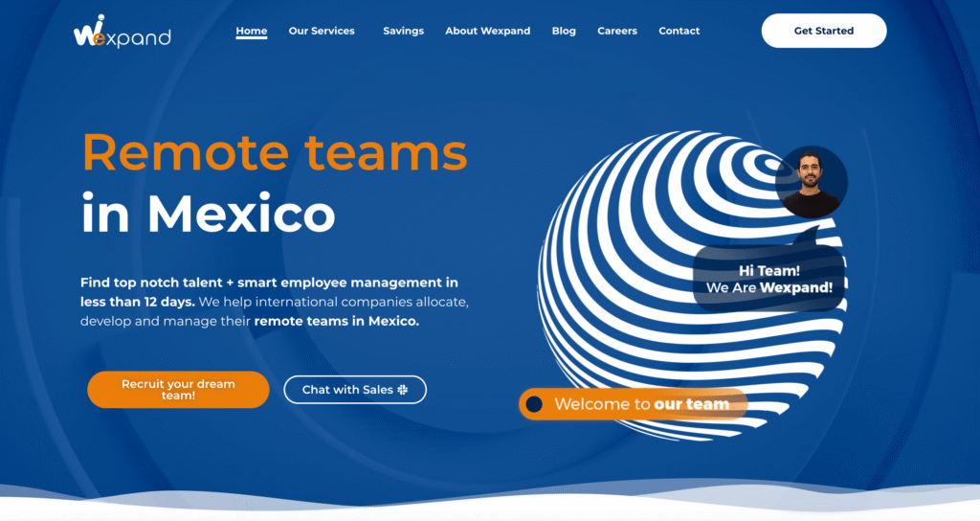This screenshot has width=980, height=521.
Task: Open the Home menu item
Action: click(x=252, y=31)
